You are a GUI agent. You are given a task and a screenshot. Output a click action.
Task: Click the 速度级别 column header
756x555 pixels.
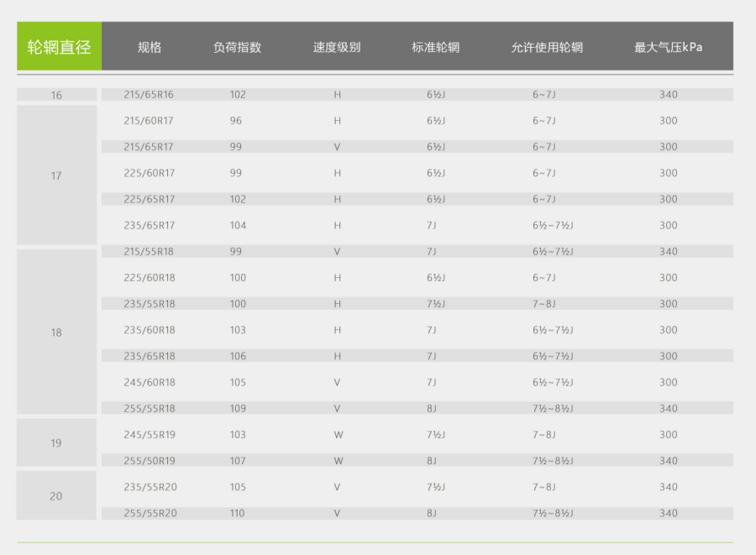coord(337,47)
